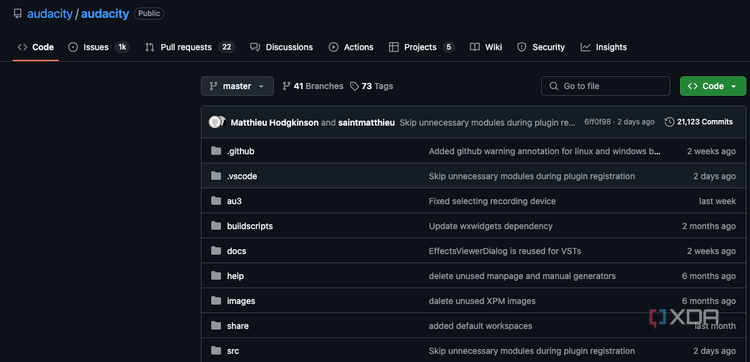Open 'added default workspaces' commit
The width and height of the screenshot is (750, 362).
pos(480,326)
